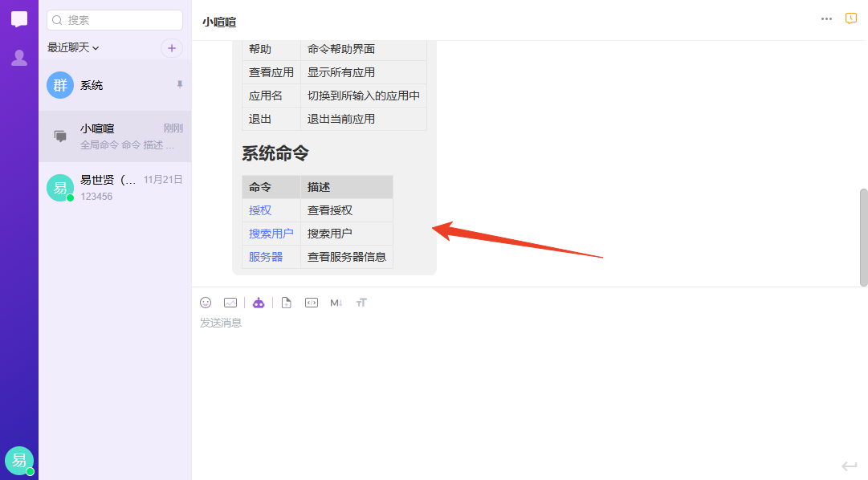Open text formatting with the TT icon
868x480 pixels.
361,303
